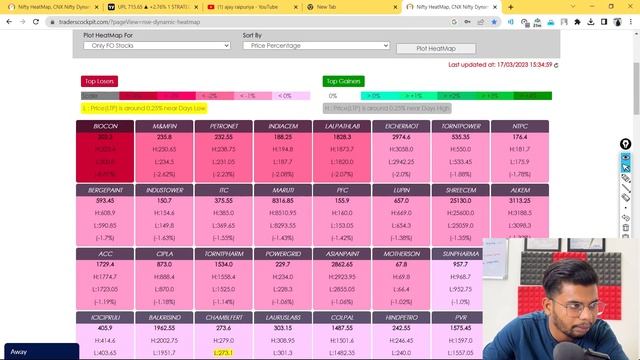Open the LALPATHLAB stock tile header

(342, 126)
